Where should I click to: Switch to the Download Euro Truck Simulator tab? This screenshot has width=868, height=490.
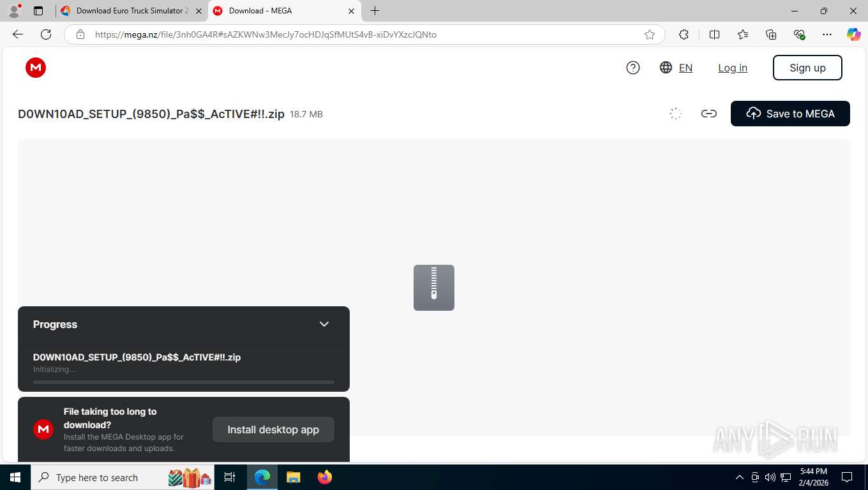132,11
